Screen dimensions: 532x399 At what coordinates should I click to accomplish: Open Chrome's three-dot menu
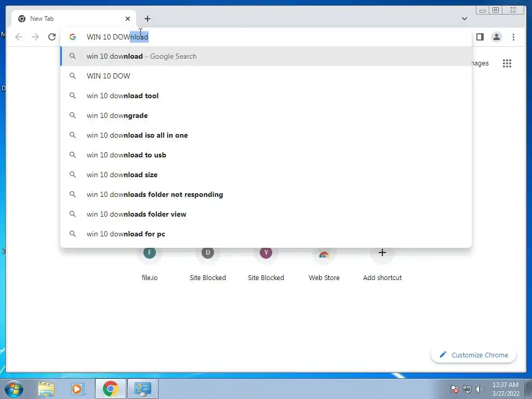(513, 37)
